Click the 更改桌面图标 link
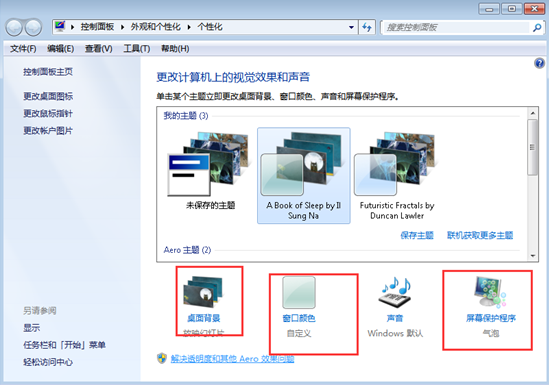 tap(48, 96)
